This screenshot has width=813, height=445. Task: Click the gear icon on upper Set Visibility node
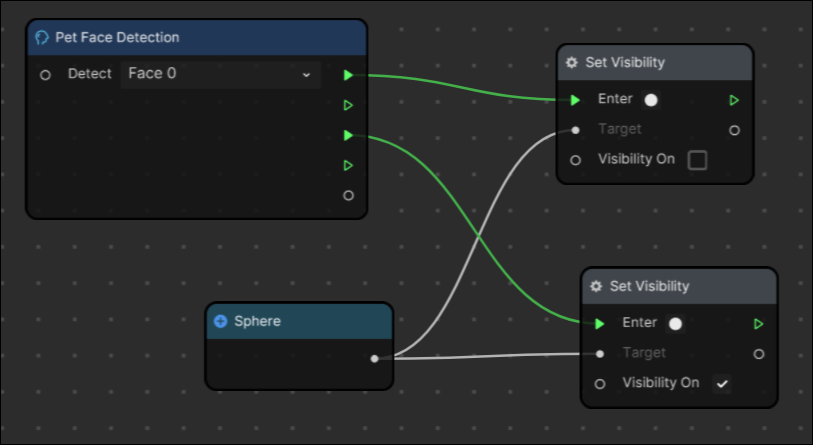(x=571, y=63)
